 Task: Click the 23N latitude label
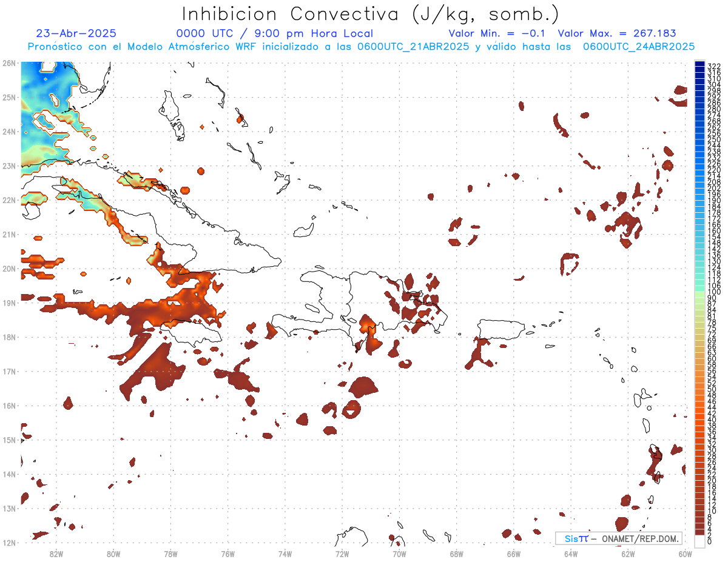8,166
